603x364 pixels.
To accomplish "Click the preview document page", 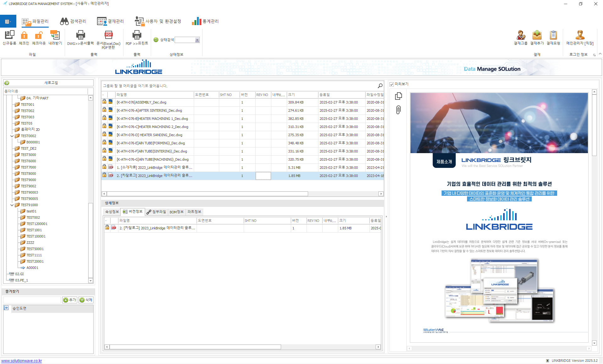I will 499,217.
